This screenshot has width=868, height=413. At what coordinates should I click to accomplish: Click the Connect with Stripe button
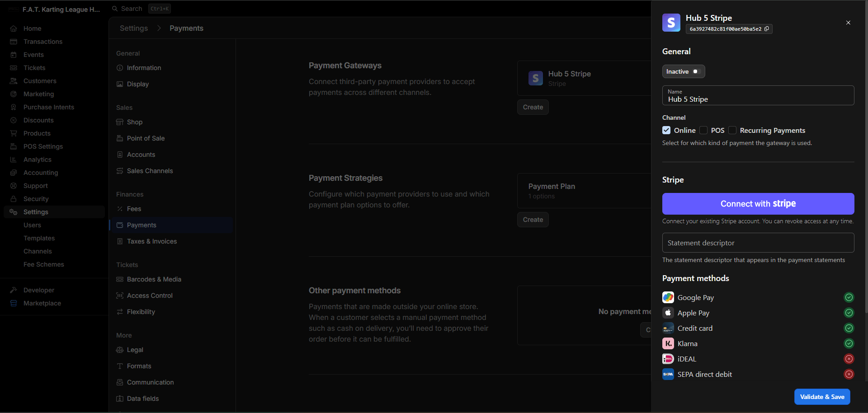pyautogui.click(x=758, y=204)
